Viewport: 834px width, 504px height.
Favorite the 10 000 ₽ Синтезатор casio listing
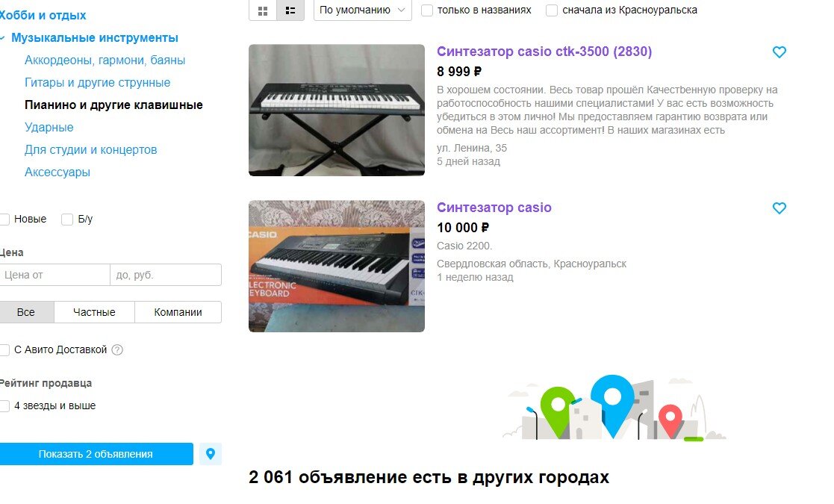779,208
